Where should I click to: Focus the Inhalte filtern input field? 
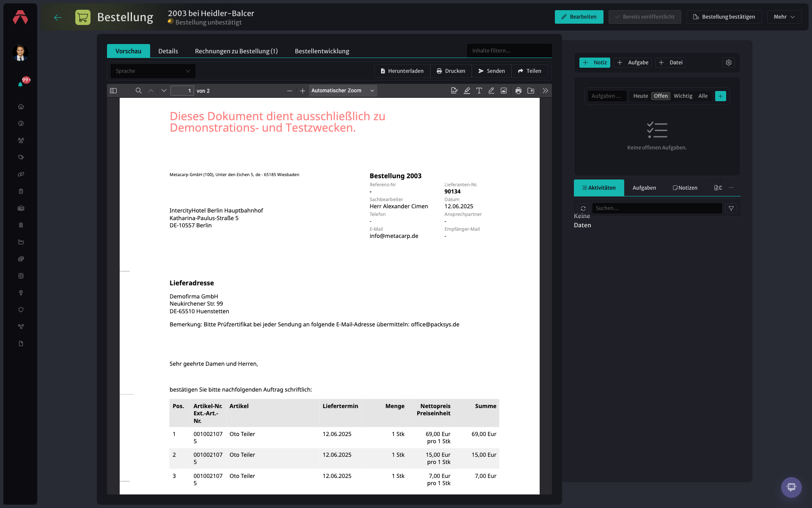pos(509,51)
